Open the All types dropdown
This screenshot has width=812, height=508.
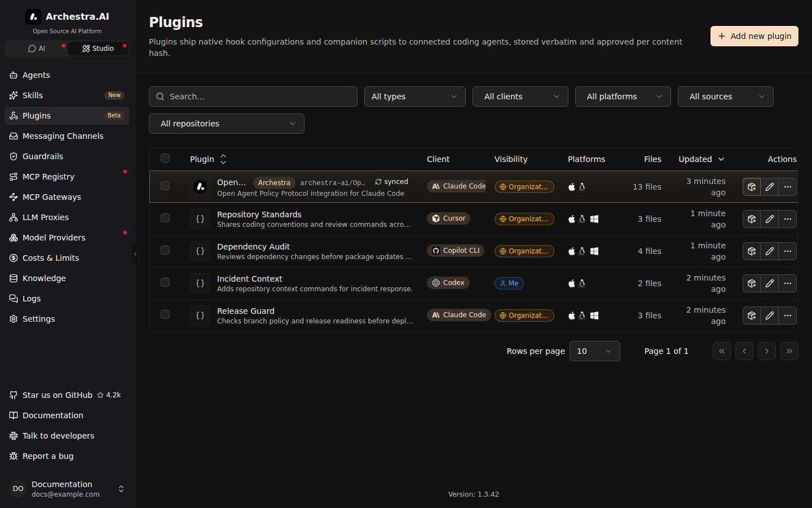[x=415, y=97]
